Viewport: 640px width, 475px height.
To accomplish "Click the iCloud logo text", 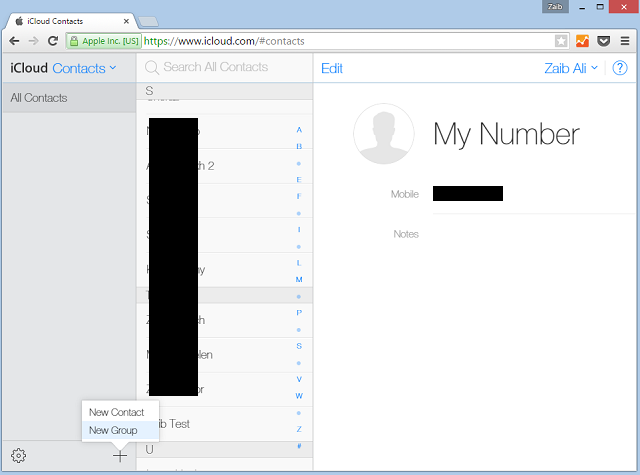I will (29, 68).
